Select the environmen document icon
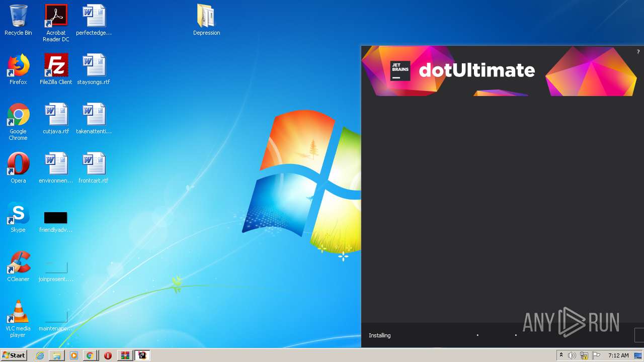Screen dimensions: 644x362 point(56,168)
